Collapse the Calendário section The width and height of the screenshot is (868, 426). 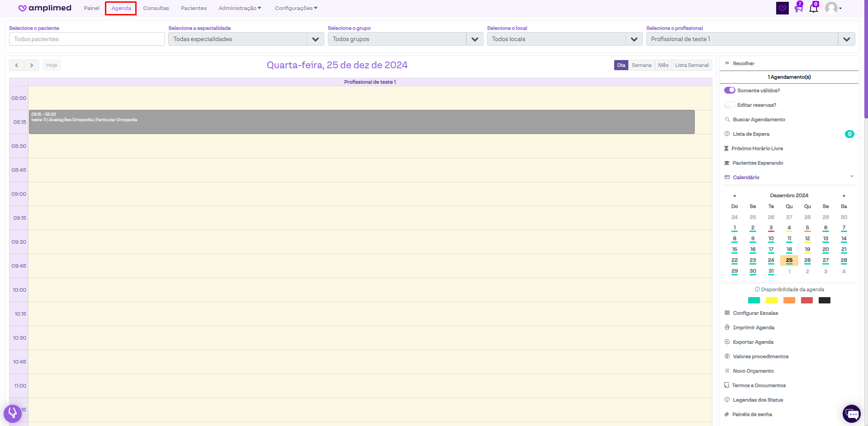pyautogui.click(x=851, y=177)
